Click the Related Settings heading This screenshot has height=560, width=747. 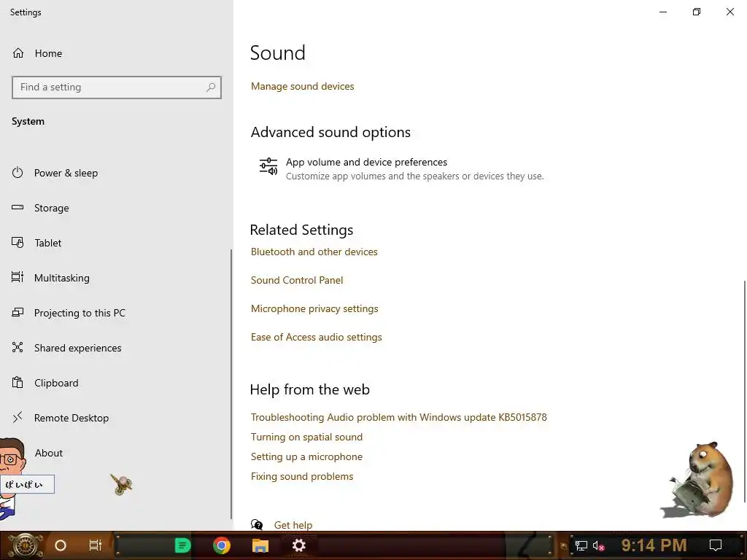(x=301, y=230)
